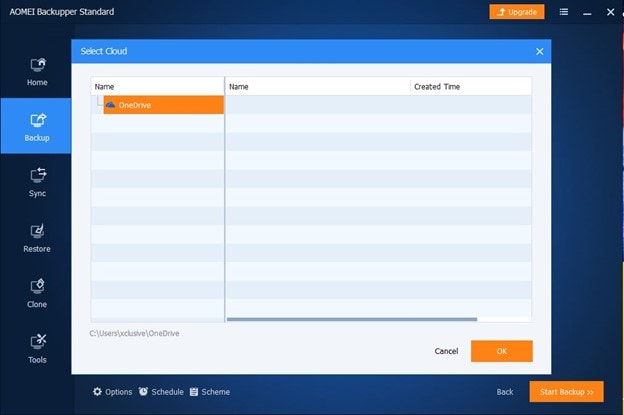Close the Select Cloud dialog
624x415 pixels.
[540, 51]
